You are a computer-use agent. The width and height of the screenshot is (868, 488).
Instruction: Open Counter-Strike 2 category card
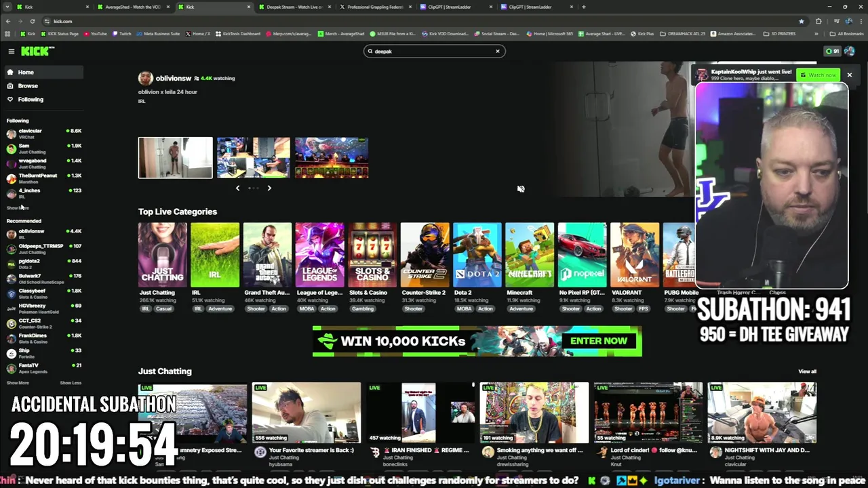click(425, 255)
